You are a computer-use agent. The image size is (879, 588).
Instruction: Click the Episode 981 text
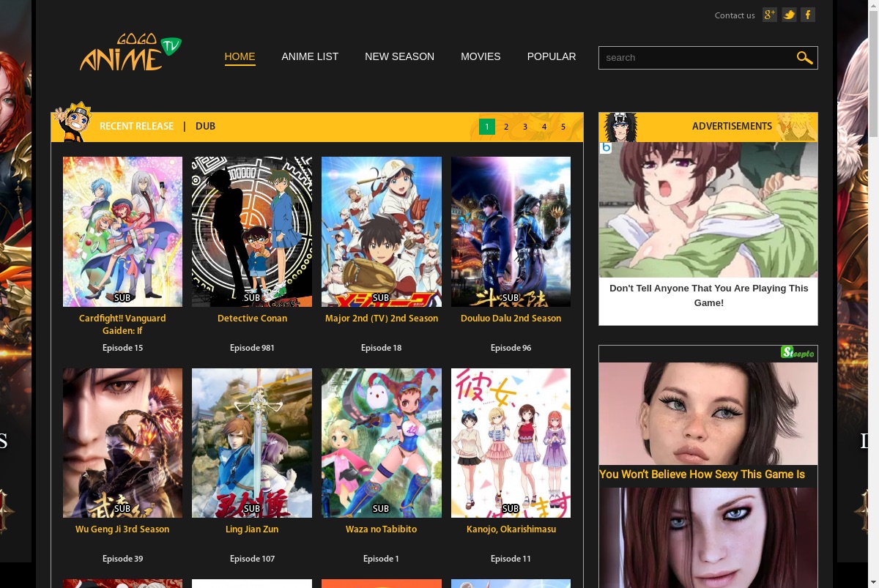tap(252, 348)
